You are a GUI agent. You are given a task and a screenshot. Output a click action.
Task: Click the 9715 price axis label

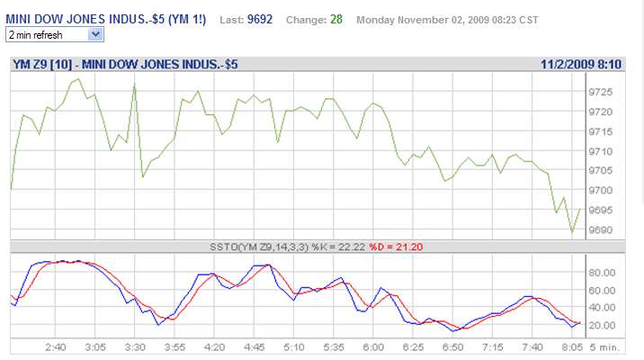(x=601, y=132)
